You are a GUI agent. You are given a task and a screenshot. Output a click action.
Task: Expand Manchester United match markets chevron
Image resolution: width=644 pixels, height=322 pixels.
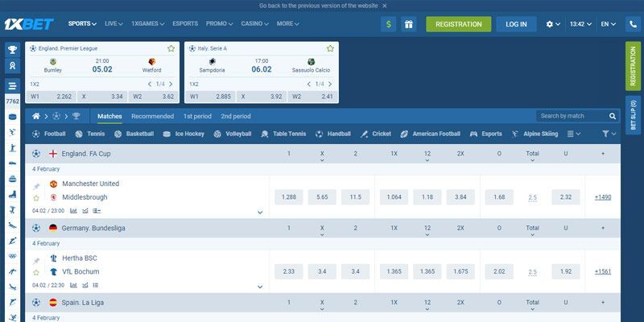[260, 213]
